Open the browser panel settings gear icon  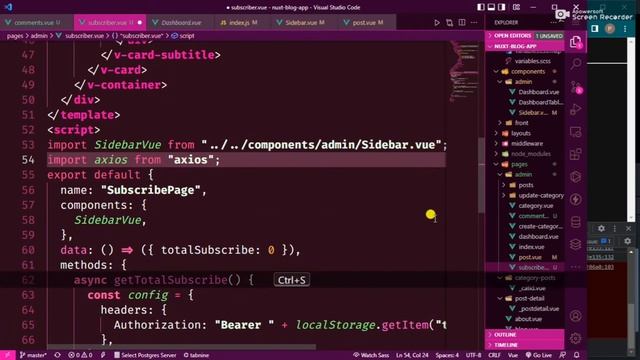tap(601, 229)
